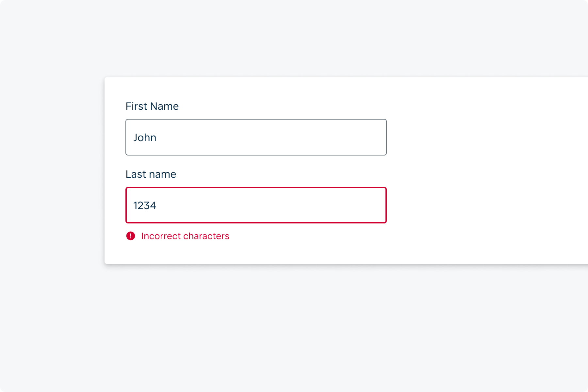
Task: Focus the Last name input field
Action: [256, 205]
